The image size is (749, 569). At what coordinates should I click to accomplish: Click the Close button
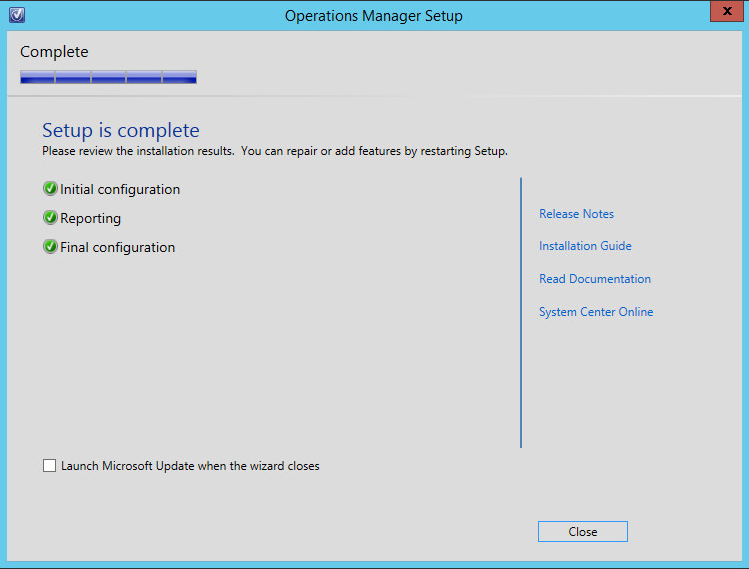click(x=583, y=531)
